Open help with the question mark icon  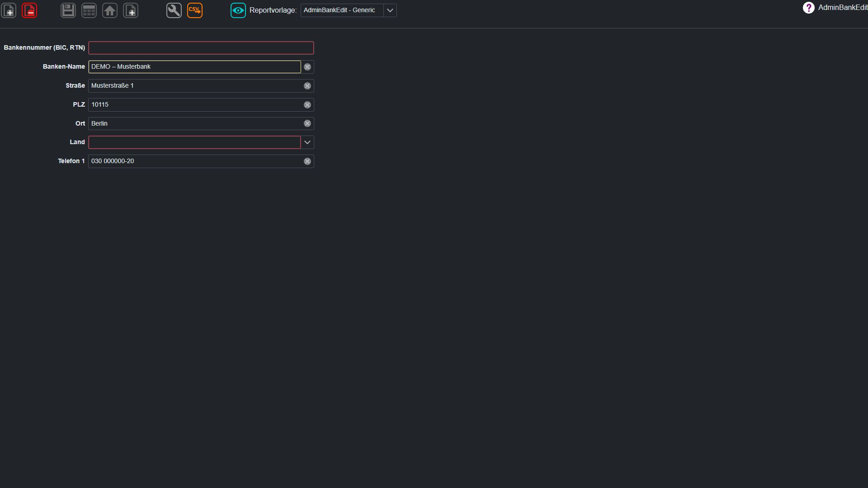tap(809, 8)
